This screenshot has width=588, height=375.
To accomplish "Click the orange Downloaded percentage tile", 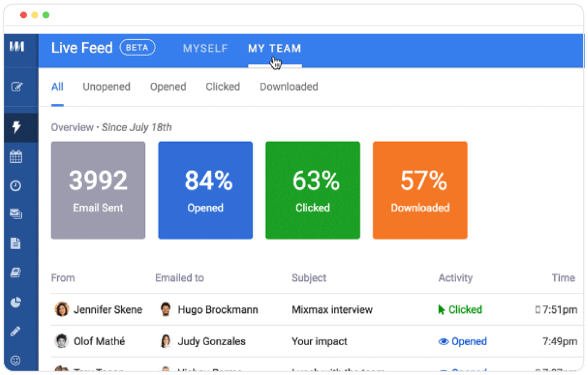I will (420, 190).
